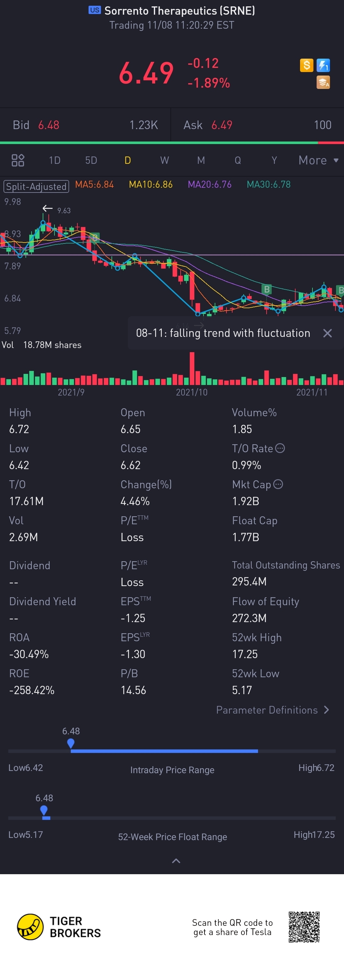Tap the left arrow at 9.63 high

(47, 208)
